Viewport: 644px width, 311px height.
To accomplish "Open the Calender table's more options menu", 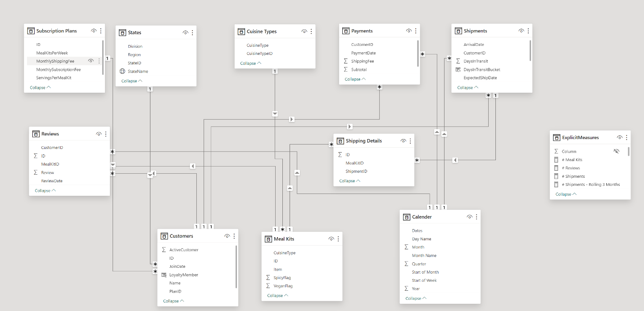I will click(476, 217).
